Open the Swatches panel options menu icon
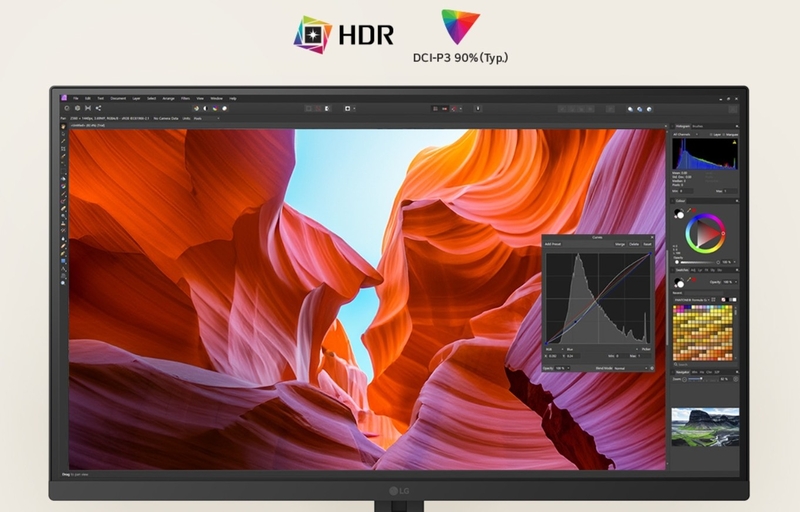Image resolution: width=800 pixels, height=512 pixels. tap(736, 270)
